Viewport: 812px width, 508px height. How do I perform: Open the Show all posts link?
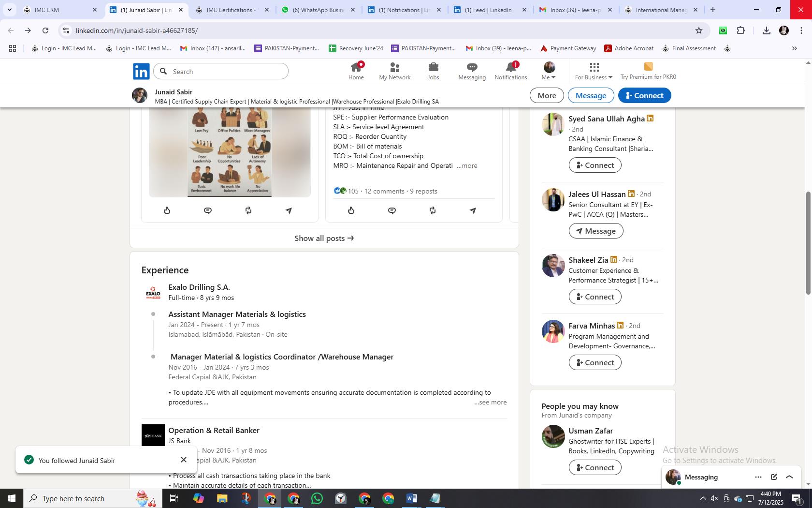tap(324, 238)
